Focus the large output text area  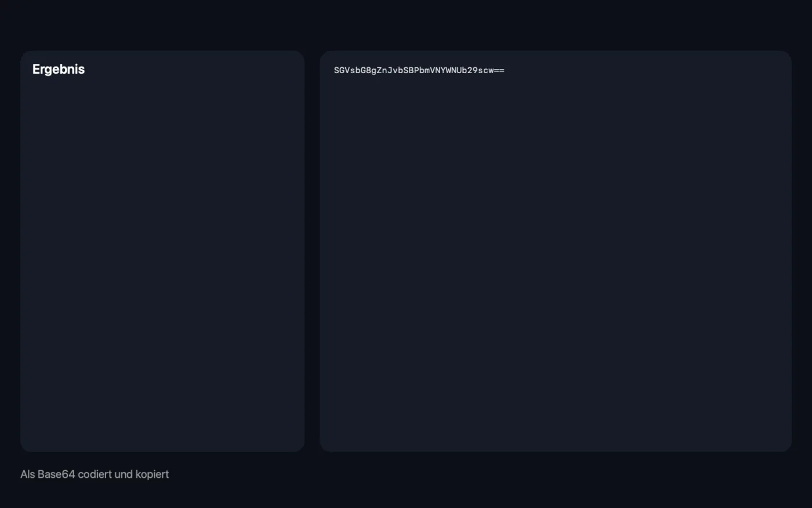coord(556,251)
